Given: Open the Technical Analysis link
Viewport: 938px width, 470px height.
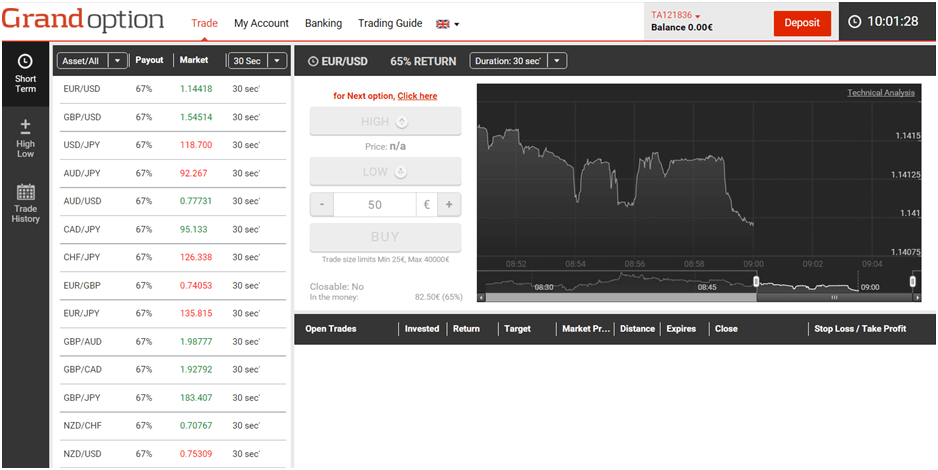Looking at the screenshot, I should tap(881, 93).
